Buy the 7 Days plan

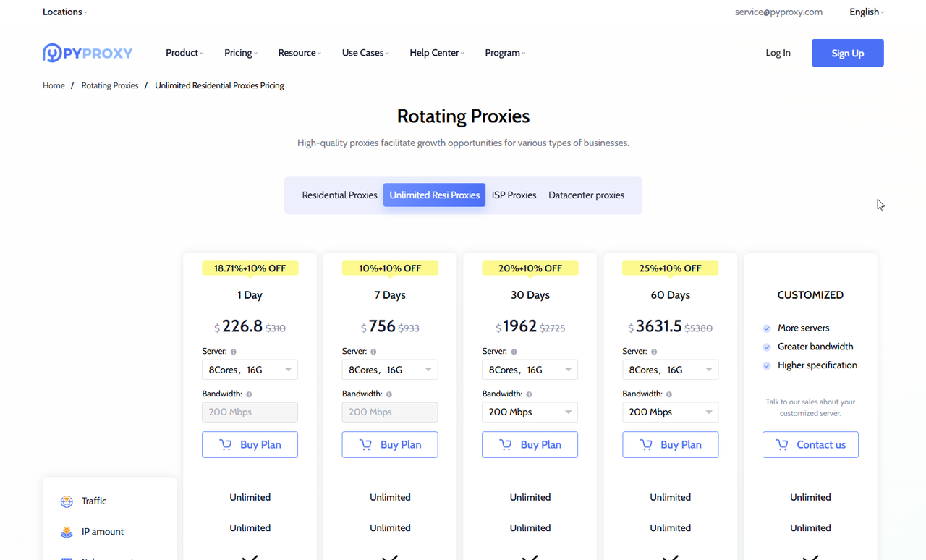coord(390,445)
